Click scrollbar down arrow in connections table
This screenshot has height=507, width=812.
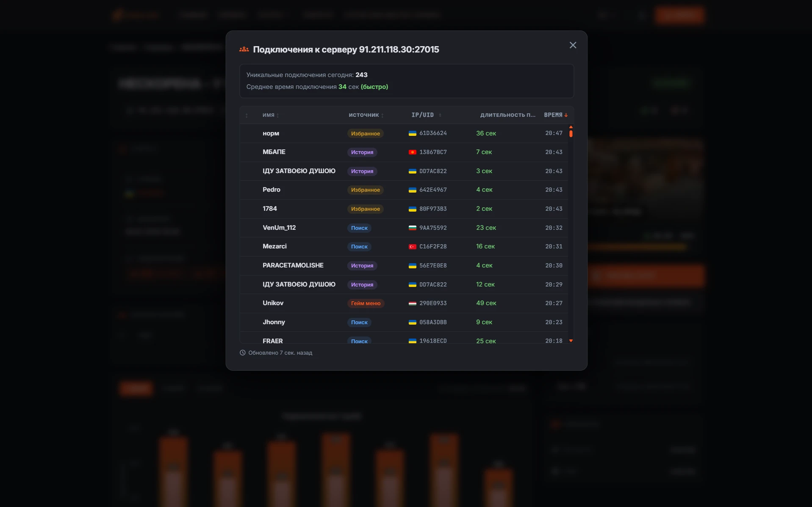(x=571, y=341)
